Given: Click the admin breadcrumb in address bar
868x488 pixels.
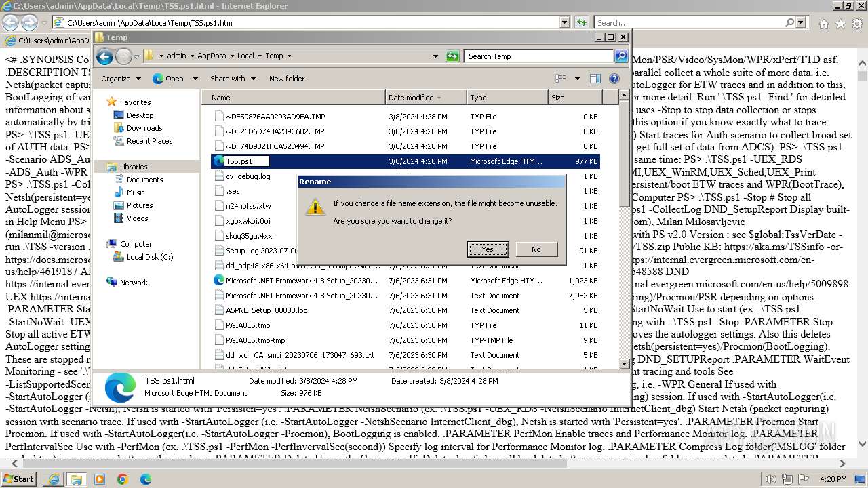Looking at the screenshot, I should pyautogui.click(x=176, y=56).
